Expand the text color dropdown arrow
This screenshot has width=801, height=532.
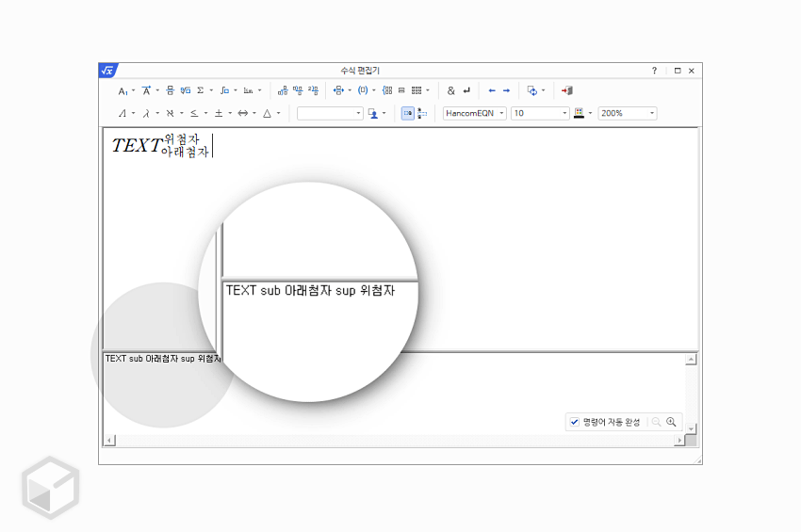point(591,113)
